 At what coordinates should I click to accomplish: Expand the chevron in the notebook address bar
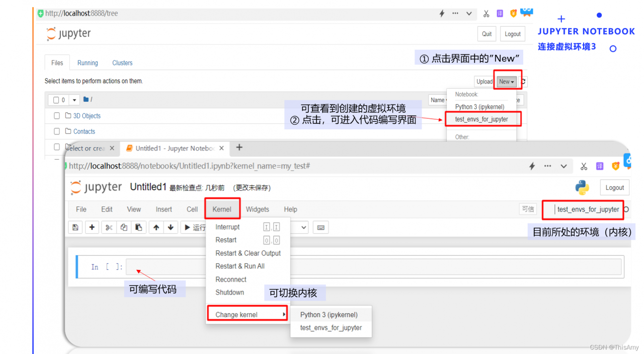point(563,166)
